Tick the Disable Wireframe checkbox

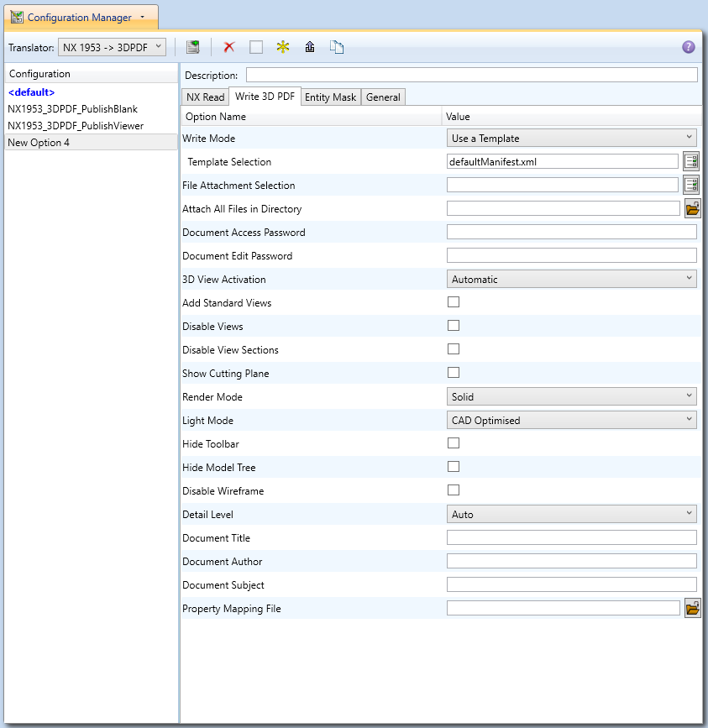[454, 490]
